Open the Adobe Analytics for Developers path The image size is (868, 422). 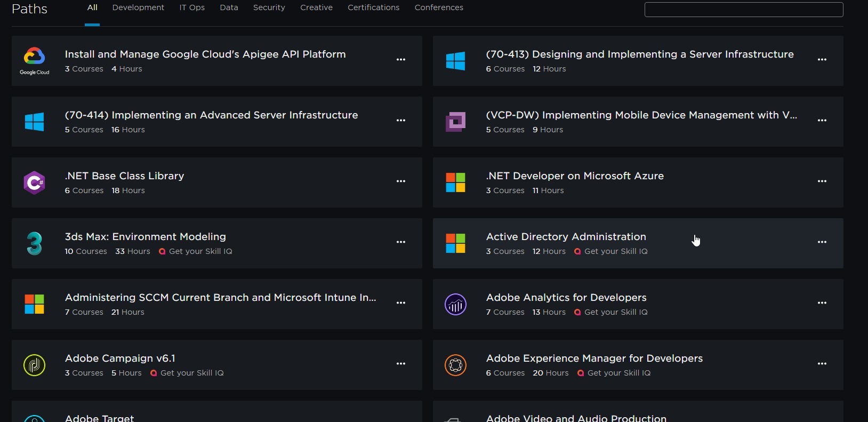(566, 298)
